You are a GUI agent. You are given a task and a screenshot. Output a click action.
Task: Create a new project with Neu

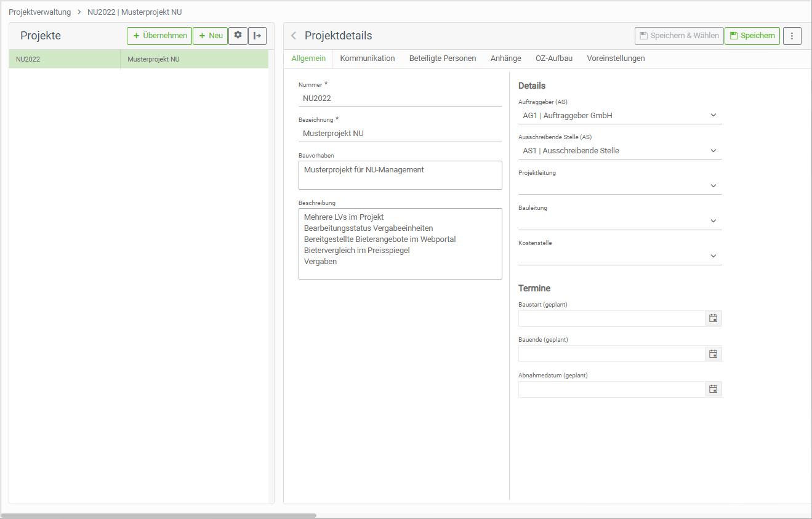pos(210,36)
